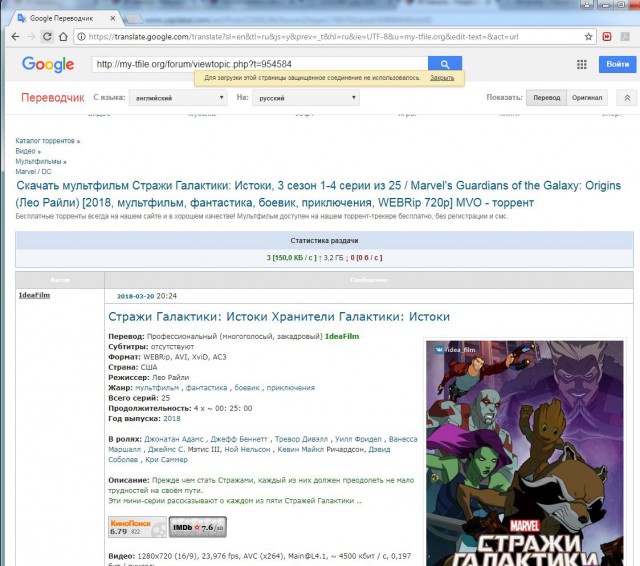Open actor Уилл Фридел link

click(x=358, y=439)
